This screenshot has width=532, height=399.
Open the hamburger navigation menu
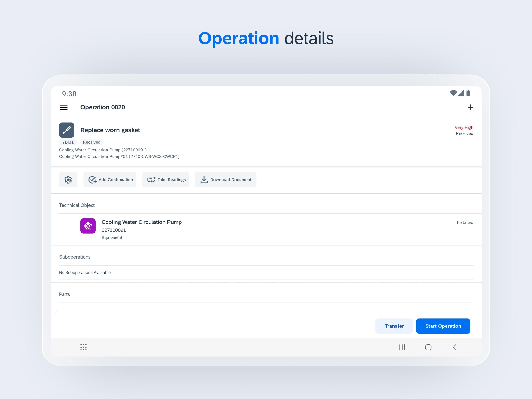click(x=63, y=107)
